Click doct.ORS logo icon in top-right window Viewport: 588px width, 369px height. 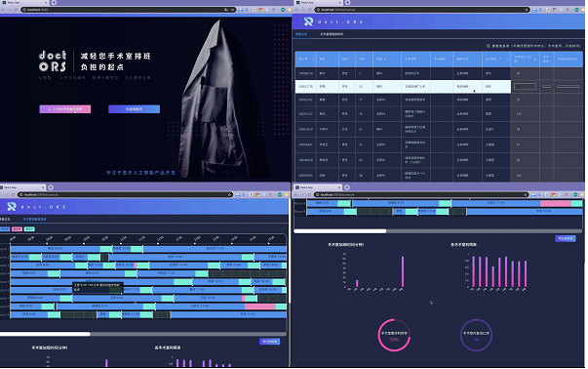click(308, 21)
